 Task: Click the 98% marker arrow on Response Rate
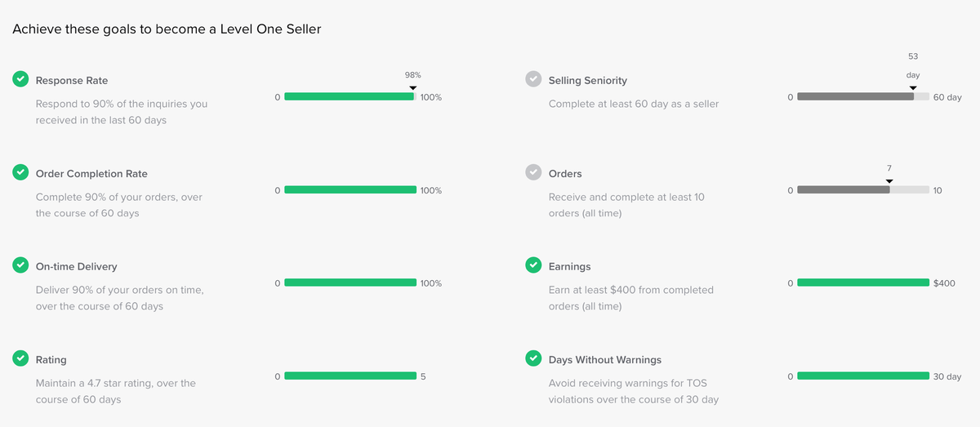[x=413, y=87]
